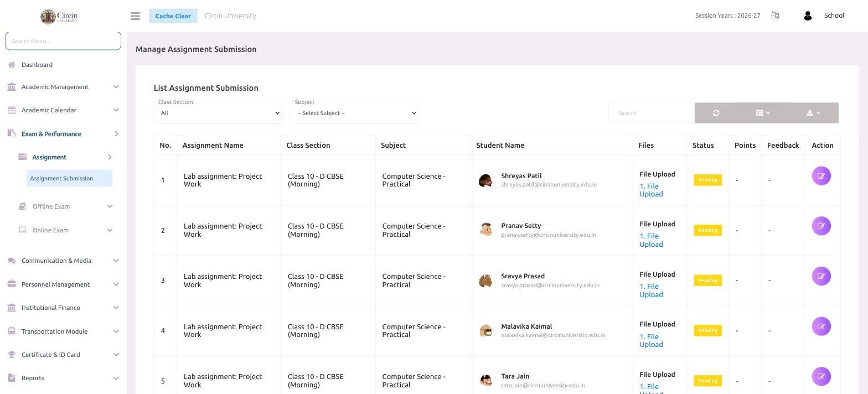868x394 pixels.
Task: Open the column visibility list dropdown
Action: [x=762, y=113]
